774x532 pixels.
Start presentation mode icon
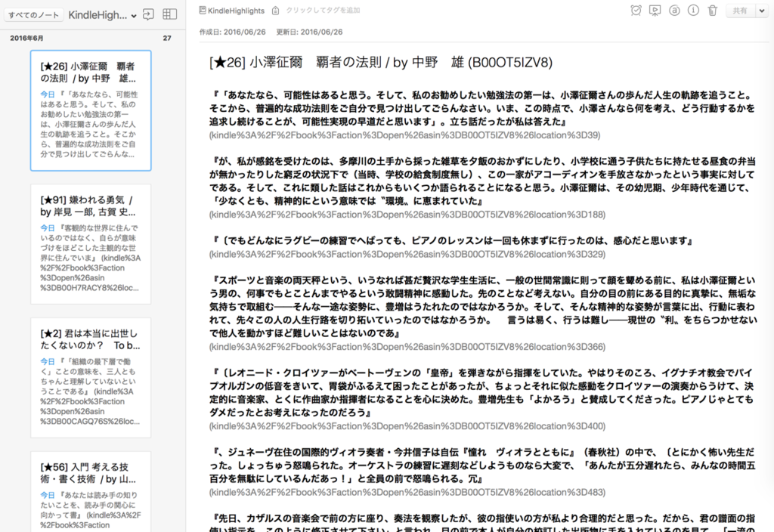[x=655, y=11]
